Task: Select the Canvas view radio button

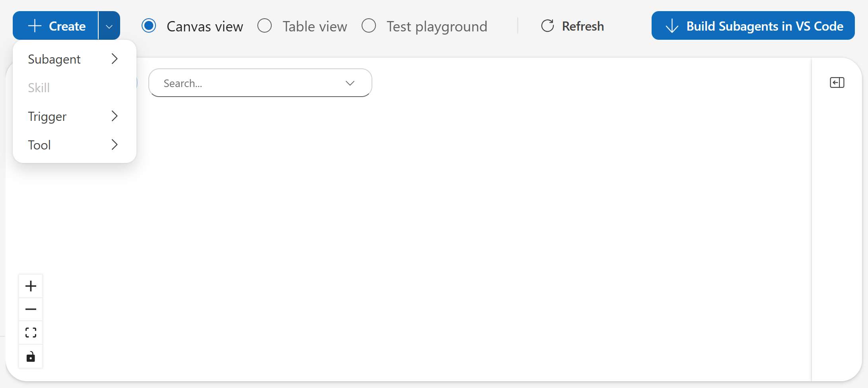Action: tap(149, 25)
